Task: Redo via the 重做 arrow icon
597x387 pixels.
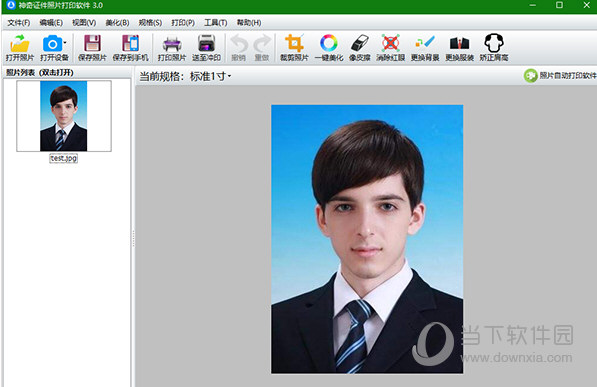Action: click(262, 43)
